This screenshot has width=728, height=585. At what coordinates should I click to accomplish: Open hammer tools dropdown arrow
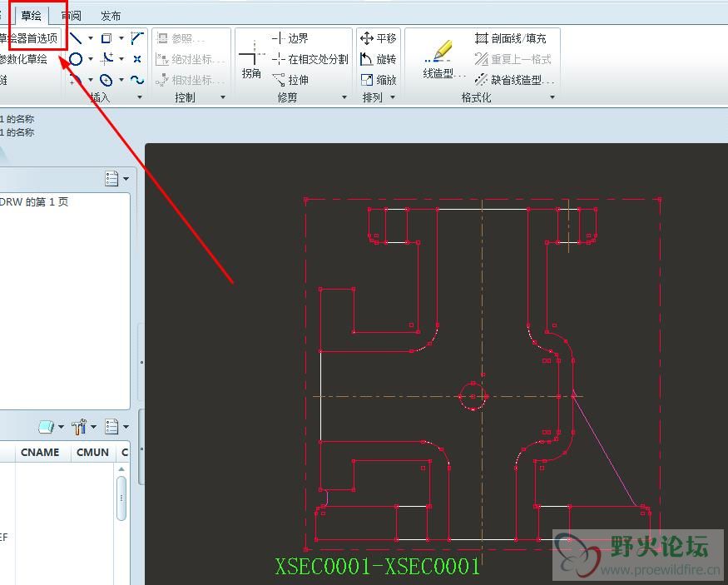pyautogui.click(x=93, y=427)
